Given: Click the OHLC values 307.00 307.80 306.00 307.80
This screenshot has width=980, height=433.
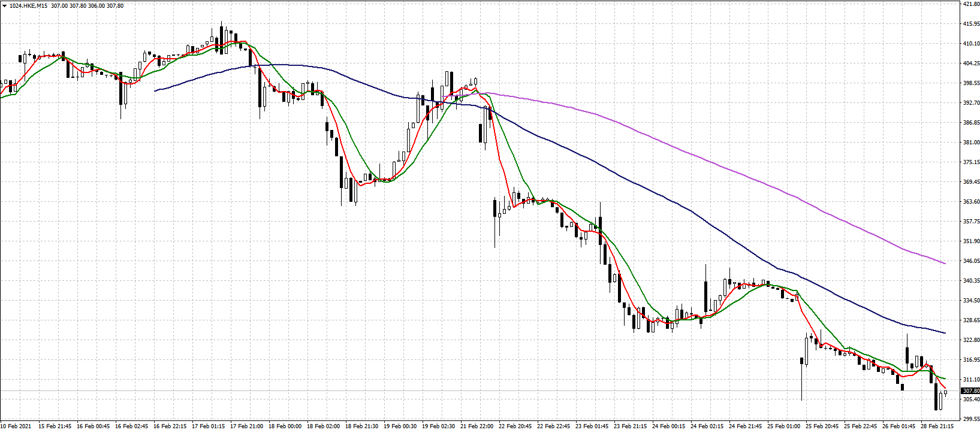Looking at the screenshot, I should [88, 5].
